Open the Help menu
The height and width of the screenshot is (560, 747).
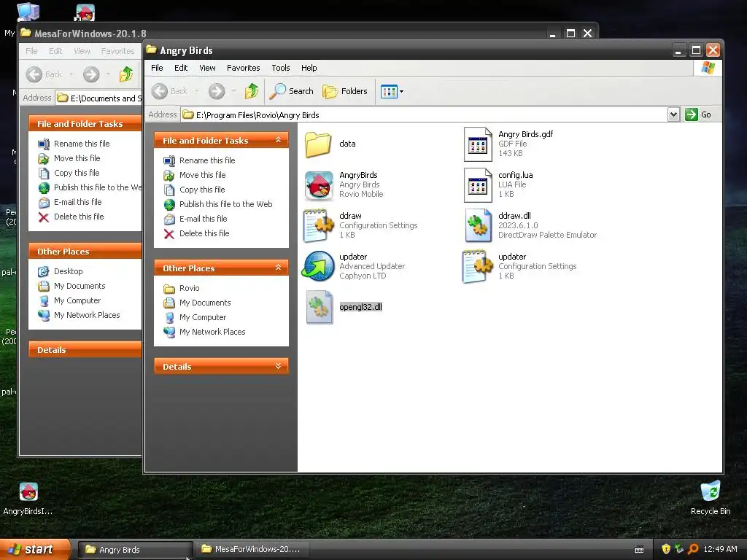click(309, 68)
